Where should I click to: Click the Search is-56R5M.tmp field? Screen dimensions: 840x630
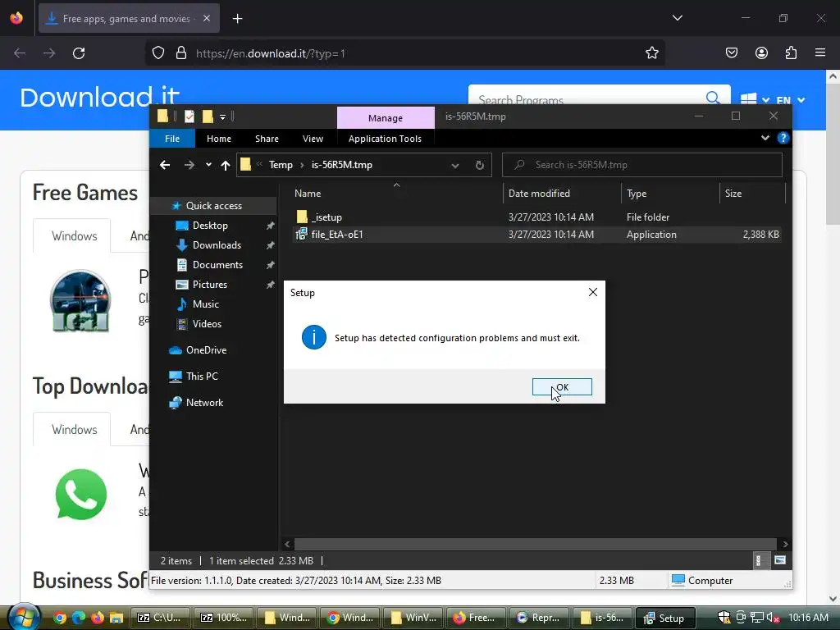coord(641,165)
